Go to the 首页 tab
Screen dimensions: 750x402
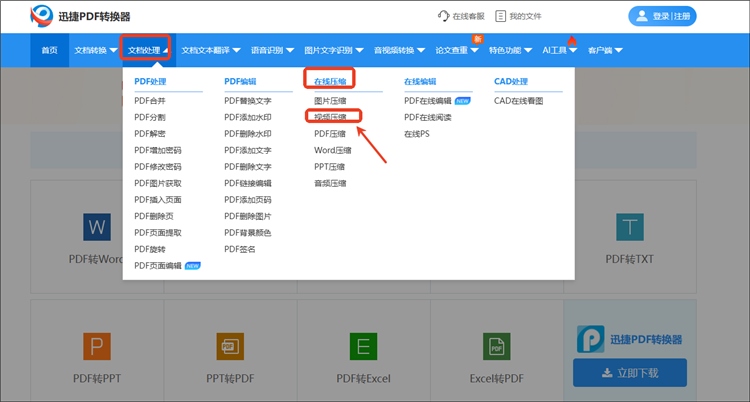49,50
